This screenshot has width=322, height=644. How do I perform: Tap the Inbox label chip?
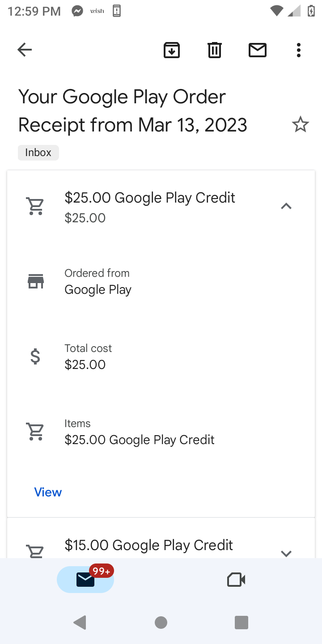(38, 153)
